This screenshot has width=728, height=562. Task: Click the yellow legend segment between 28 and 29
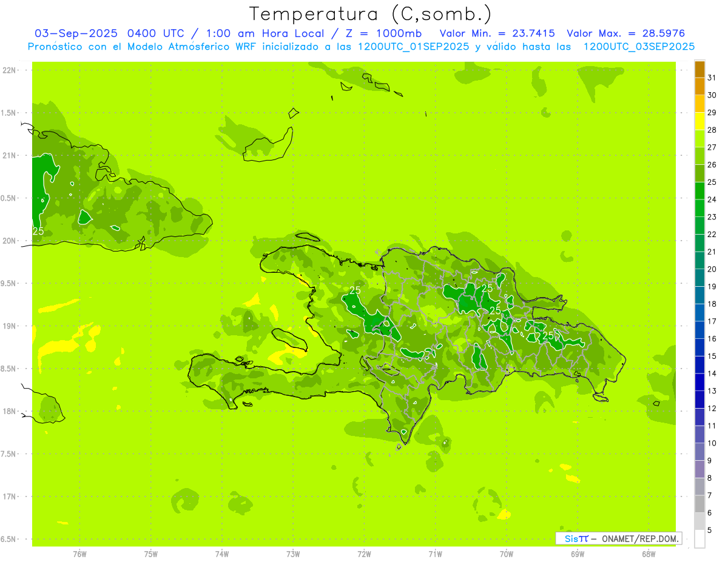[x=699, y=121]
